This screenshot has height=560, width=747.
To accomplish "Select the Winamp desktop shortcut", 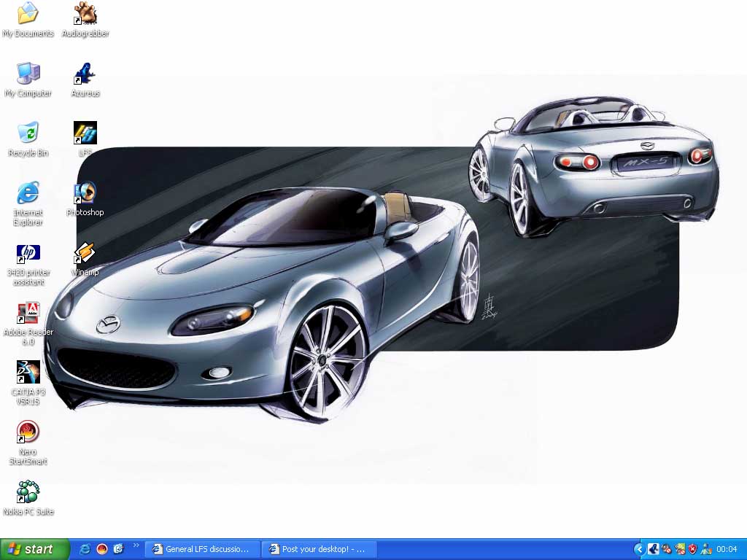I will 85,259.
